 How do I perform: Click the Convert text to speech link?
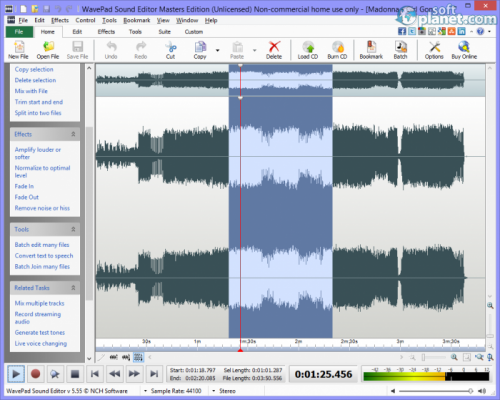click(44, 256)
